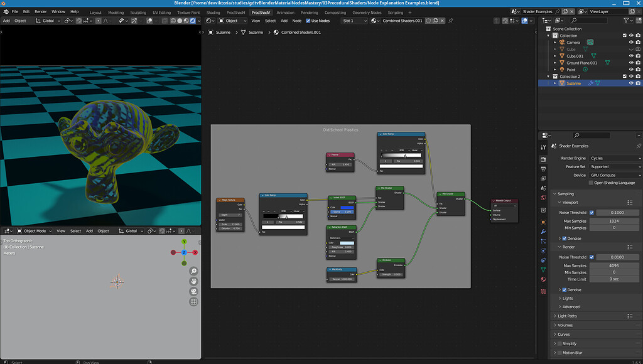
Task: Open the Device dropdown set to GPU Compute
Action: pyautogui.click(x=614, y=175)
